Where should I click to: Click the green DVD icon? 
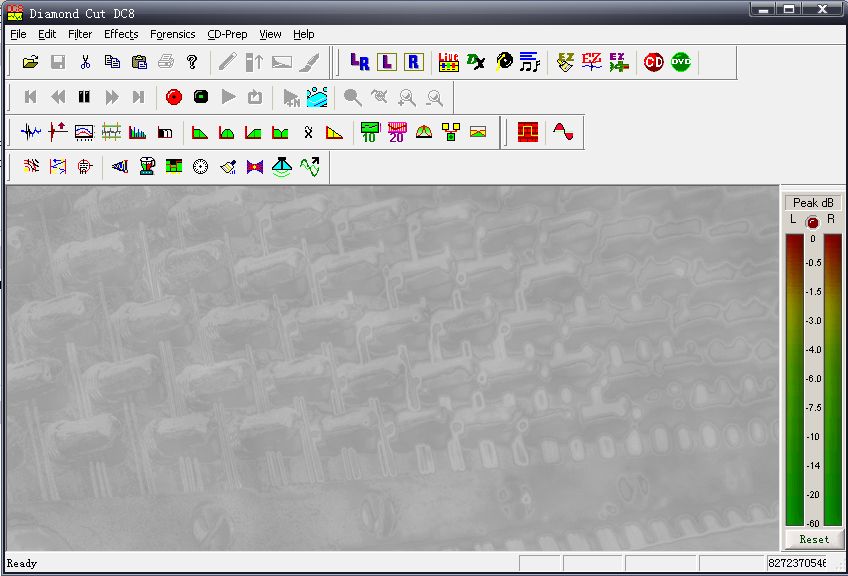680,62
